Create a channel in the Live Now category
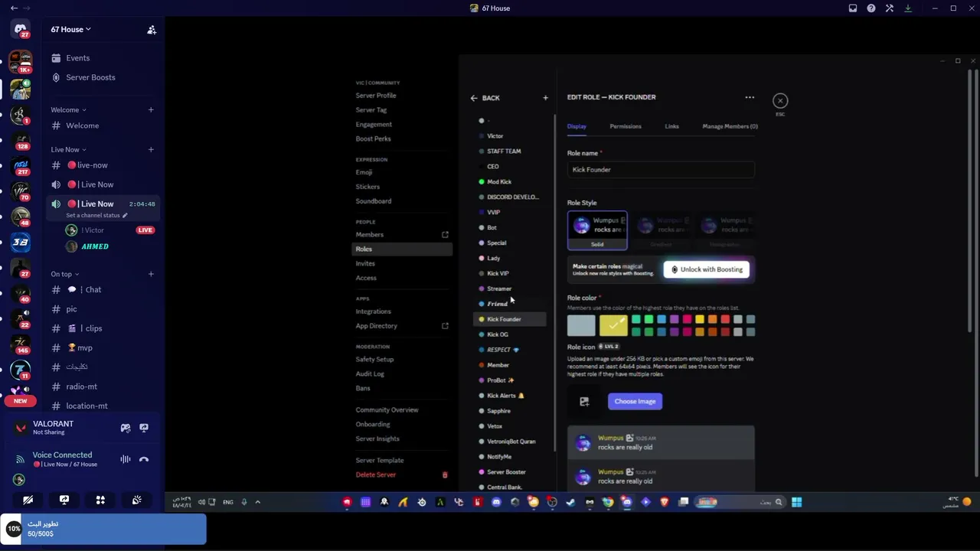Screen dimensions: 980x551 (x=151, y=150)
